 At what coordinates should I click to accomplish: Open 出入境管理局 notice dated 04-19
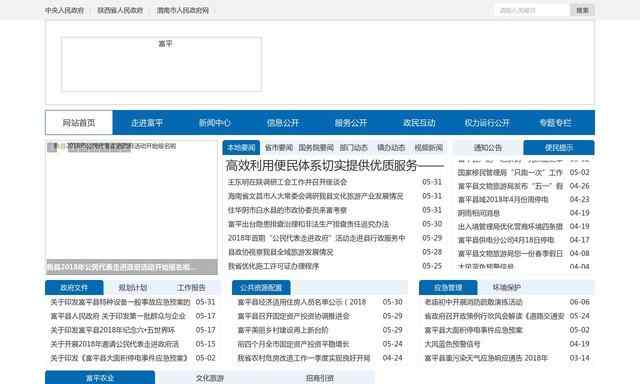510,226
